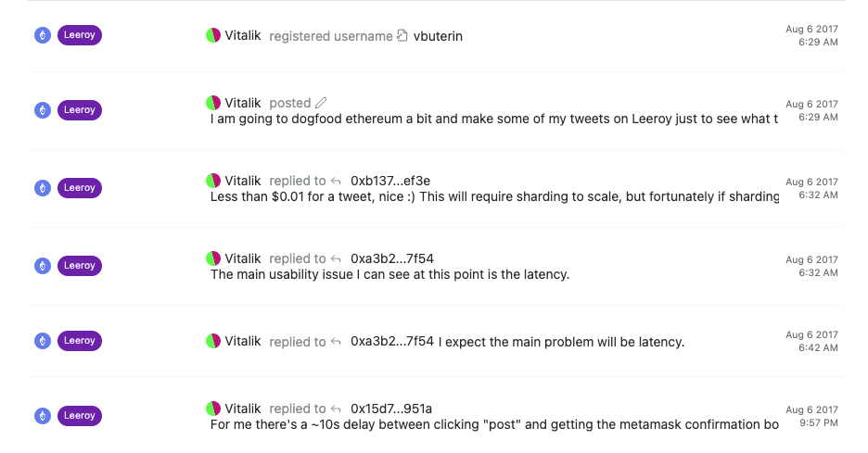This screenshot has width=868, height=453.
Task: Click the Ethereum icon in the 0xb137...ef3e reply row
Action: pos(43,188)
